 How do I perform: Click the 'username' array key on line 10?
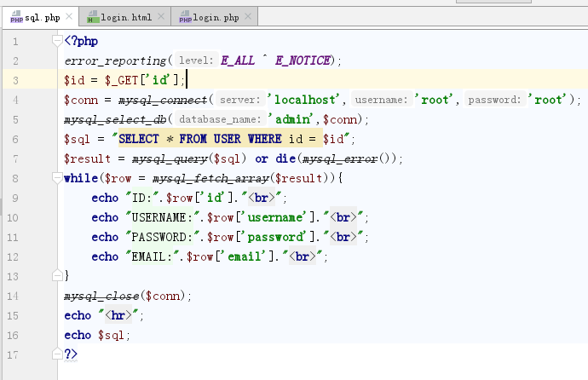275,217
